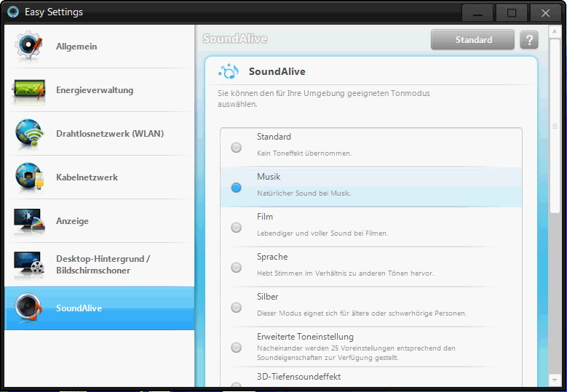Open the Kabelnetzwerk section
The width and height of the screenshot is (567, 392).
pyautogui.click(x=100, y=177)
